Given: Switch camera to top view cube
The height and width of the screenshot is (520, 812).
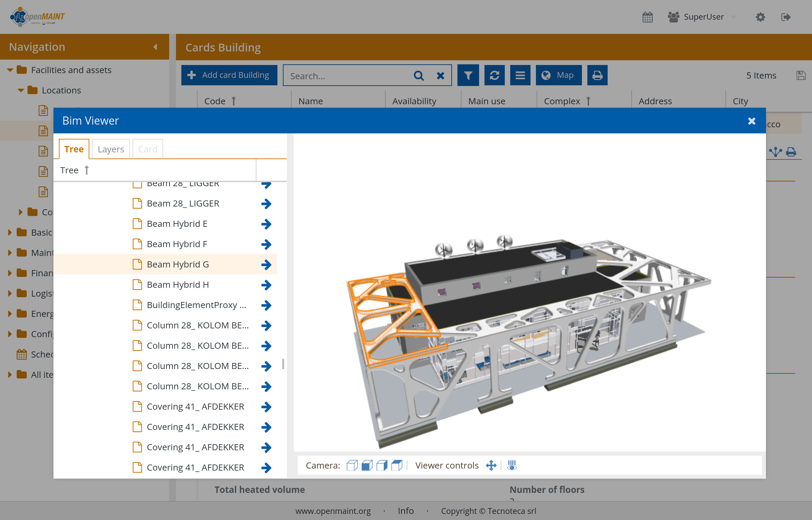Looking at the screenshot, I should click(397, 465).
